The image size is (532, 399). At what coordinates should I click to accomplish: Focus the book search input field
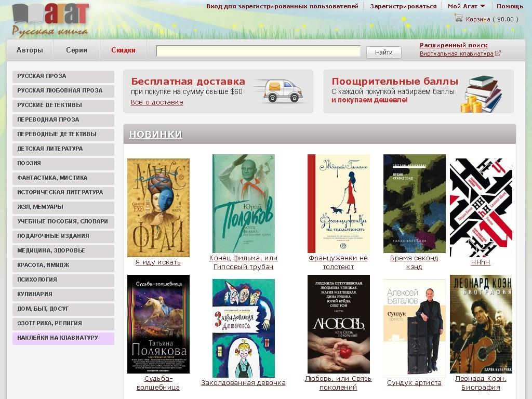(x=258, y=51)
